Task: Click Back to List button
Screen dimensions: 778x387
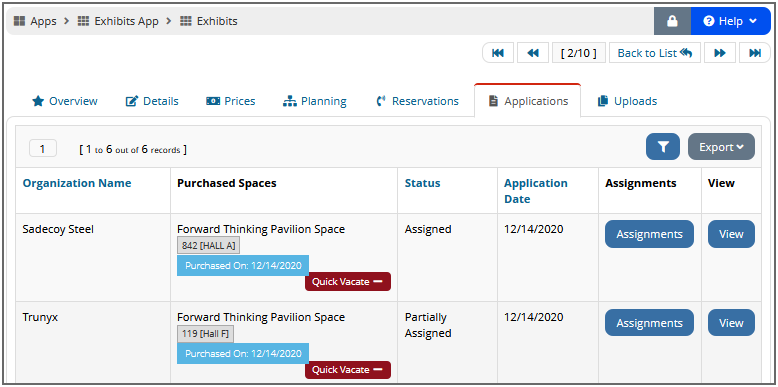Action: (x=655, y=53)
